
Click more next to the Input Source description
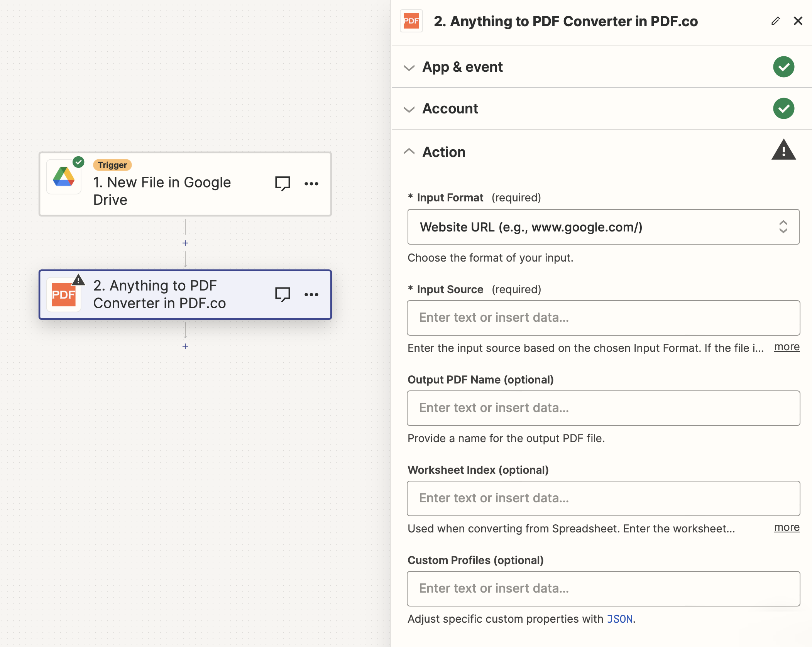point(787,347)
